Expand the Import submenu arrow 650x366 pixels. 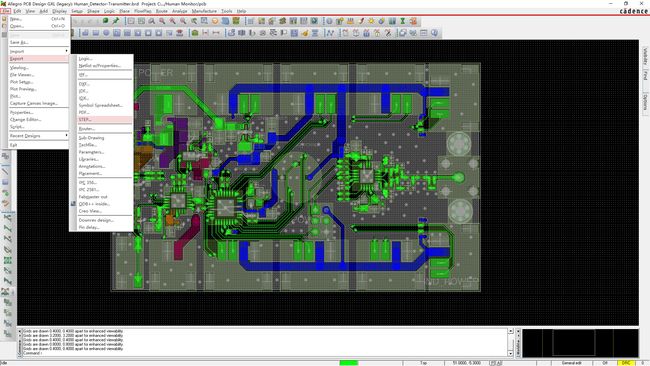click(66, 51)
